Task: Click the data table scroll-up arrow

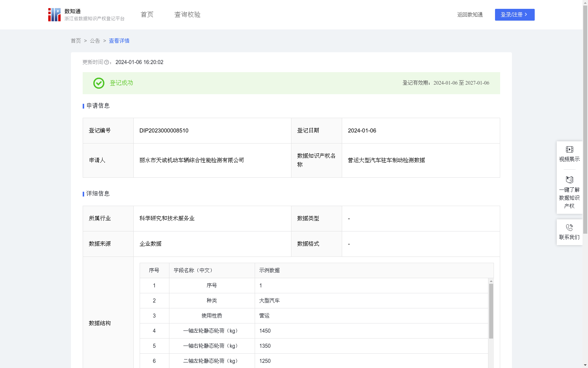Action: (491, 281)
